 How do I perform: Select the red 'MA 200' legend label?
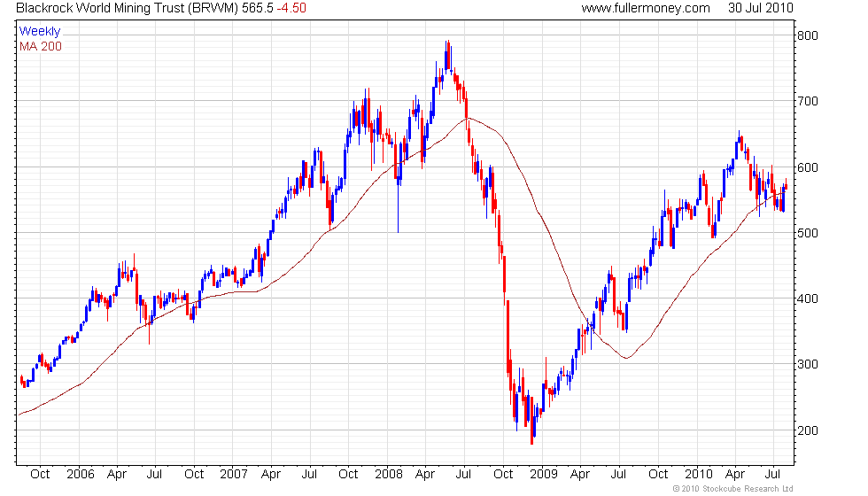tap(41, 46)
